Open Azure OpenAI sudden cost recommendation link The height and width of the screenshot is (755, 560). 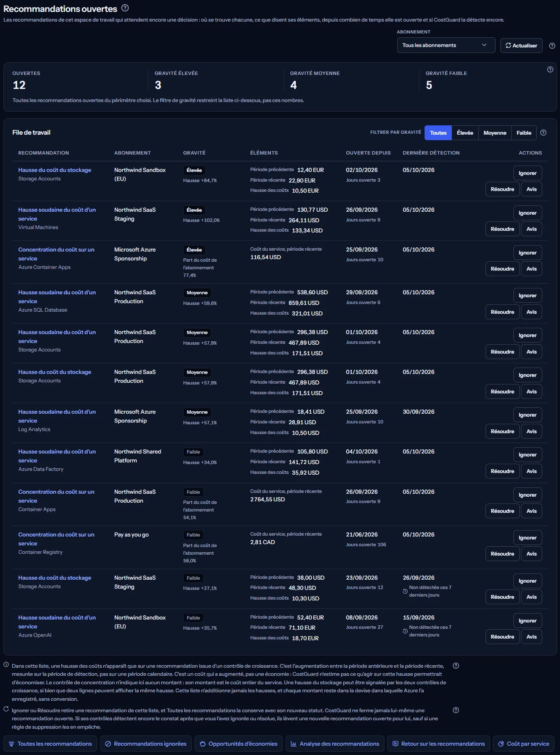click(57, 622)
